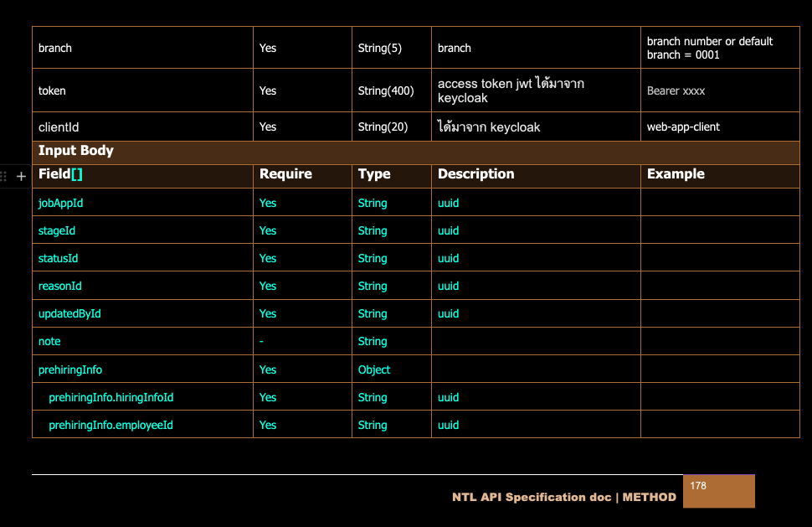Click the plus icon beside the Field row

22,177
